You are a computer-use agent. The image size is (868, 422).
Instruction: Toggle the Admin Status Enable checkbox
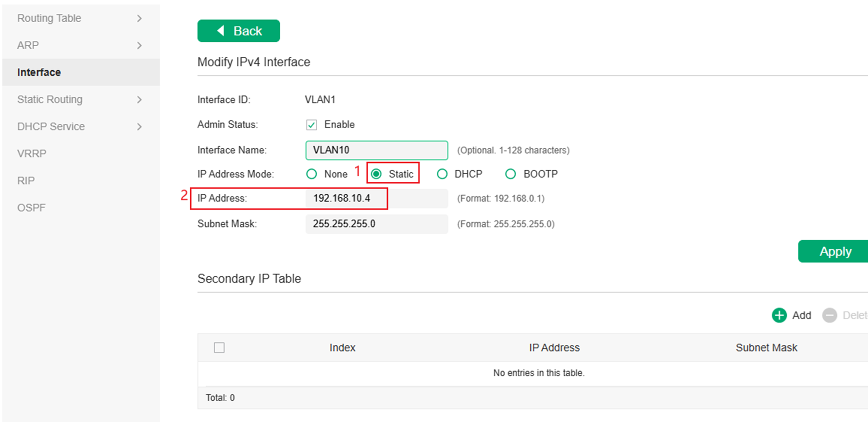(x=311, y=125)
